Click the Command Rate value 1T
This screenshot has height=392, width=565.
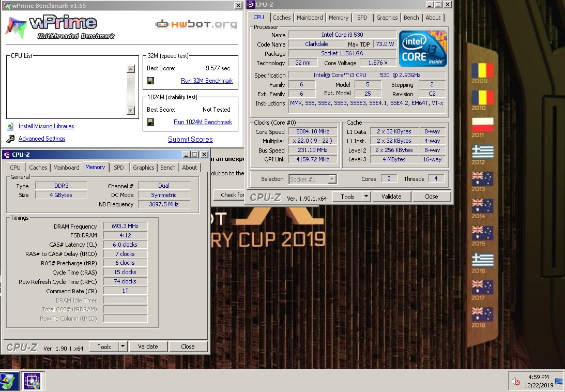125,291
